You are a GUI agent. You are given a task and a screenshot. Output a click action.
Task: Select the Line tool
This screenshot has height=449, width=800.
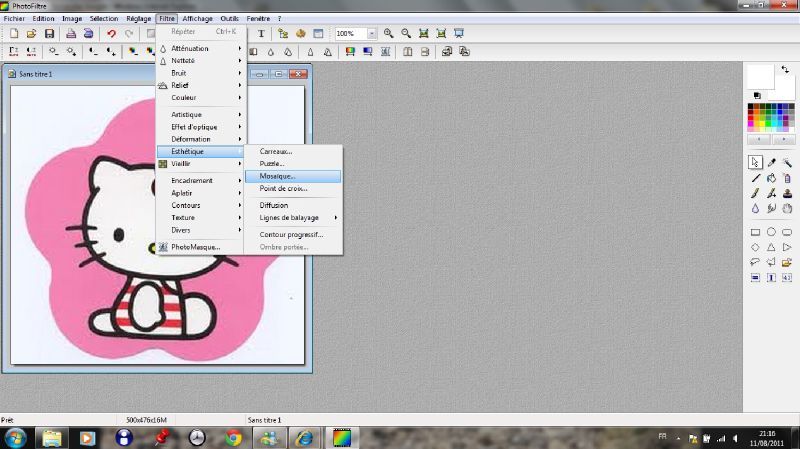pos(756,178)
